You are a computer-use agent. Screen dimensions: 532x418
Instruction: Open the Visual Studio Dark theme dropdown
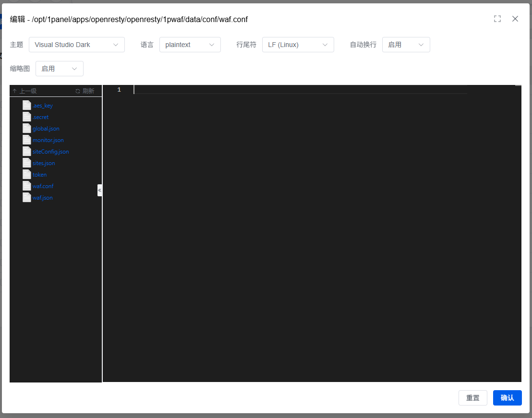77,45
